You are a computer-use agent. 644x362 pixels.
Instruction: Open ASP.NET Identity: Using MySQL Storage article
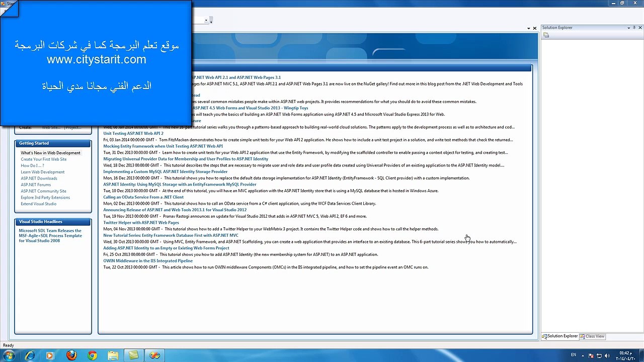[180, 185]
